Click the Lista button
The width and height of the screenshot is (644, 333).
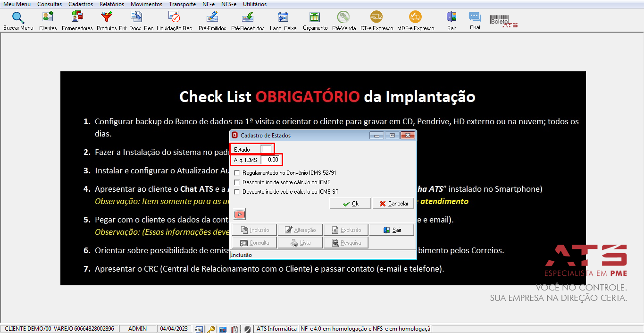click(x=300, y=243)
